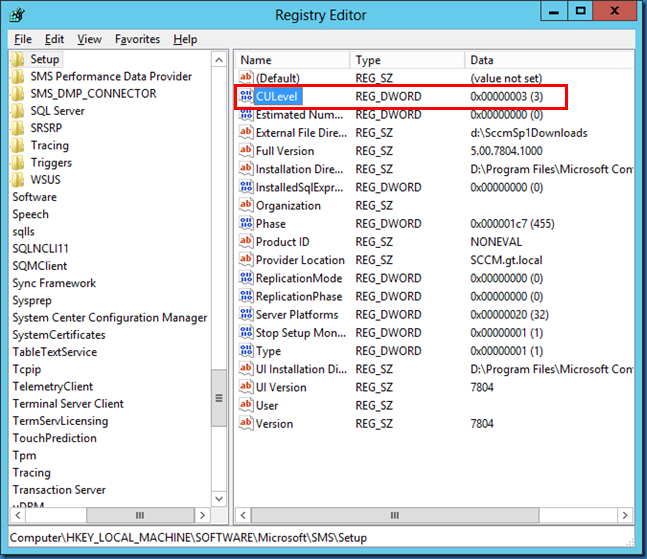647x559 pixels.
Task: Select the Transaction Server key
Action: [x=59, y=490]
